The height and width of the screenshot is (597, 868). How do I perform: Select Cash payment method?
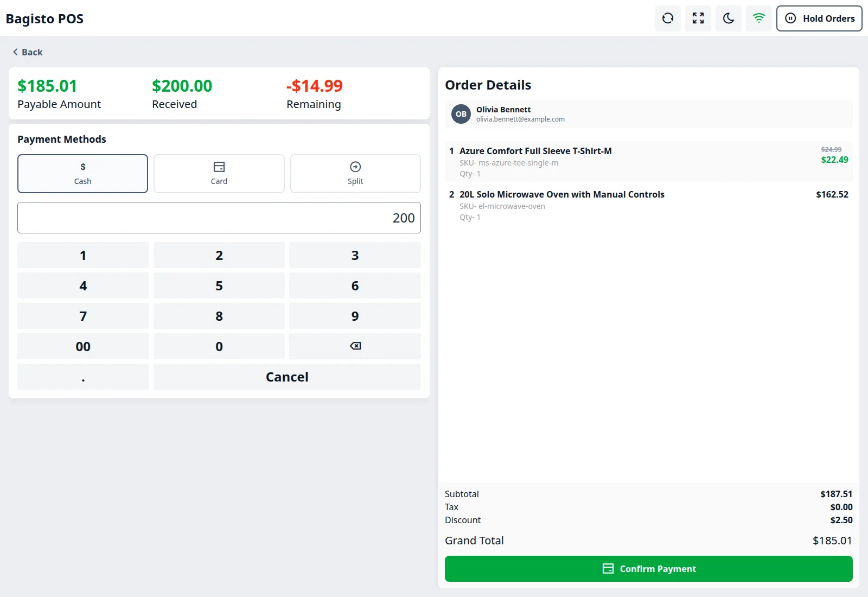(82, 174)
